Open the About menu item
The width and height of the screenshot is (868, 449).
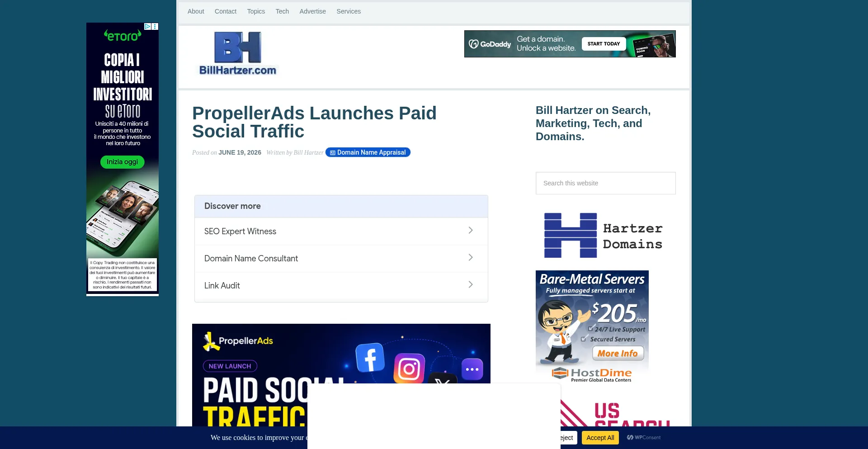(x=196, y=11)
